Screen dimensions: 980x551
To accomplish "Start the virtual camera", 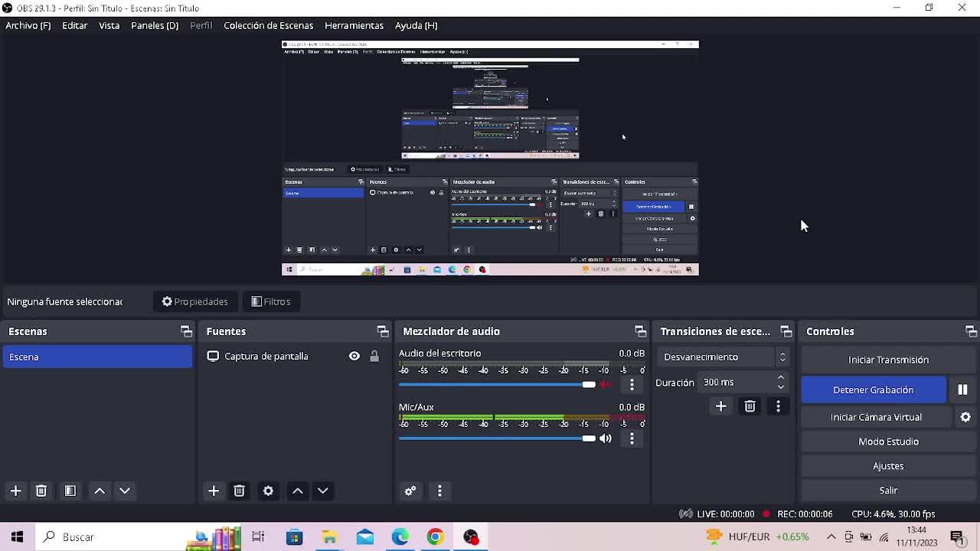I will point(876,417).
